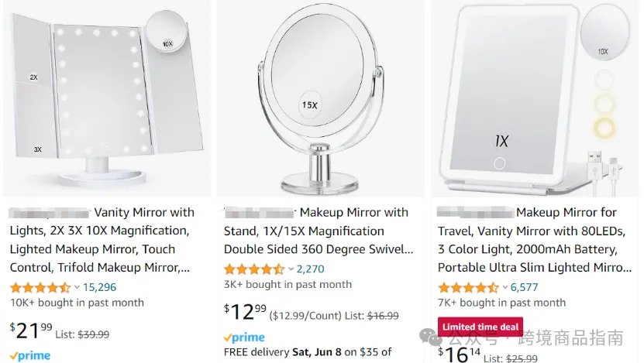Click the Limited time deal badge
Screen dimensions: 644x363
pos(480,327)
